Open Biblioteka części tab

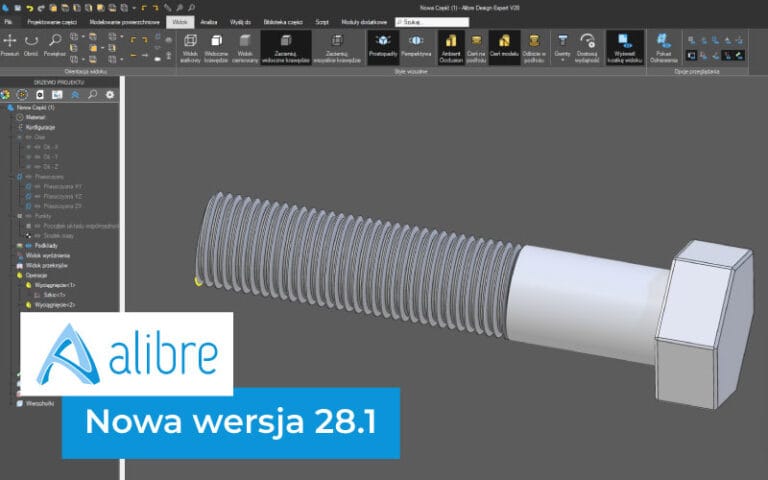click(x=283, y=22)
